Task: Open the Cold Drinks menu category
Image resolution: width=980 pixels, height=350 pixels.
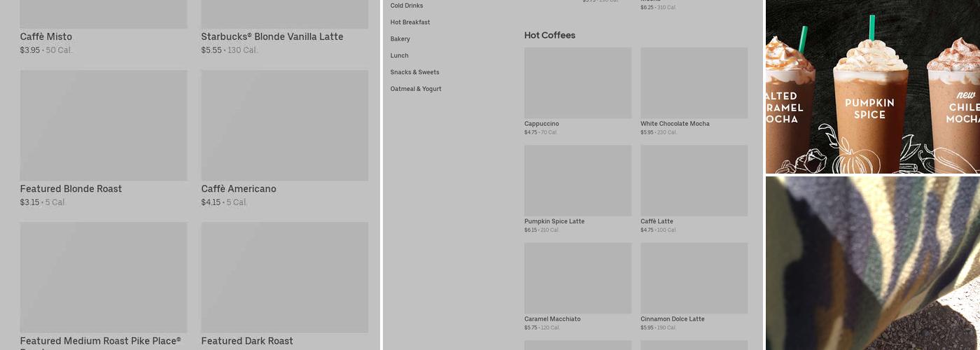Action: [407, 6]
